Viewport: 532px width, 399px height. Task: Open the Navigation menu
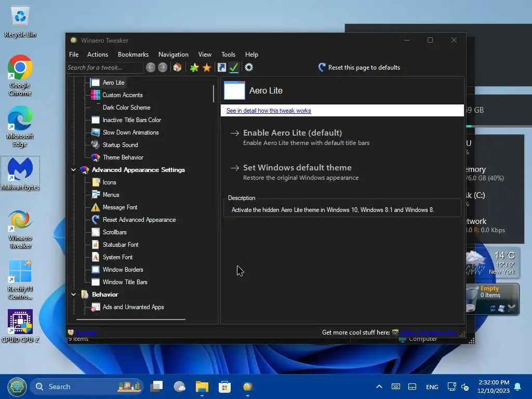click(174, 54)
